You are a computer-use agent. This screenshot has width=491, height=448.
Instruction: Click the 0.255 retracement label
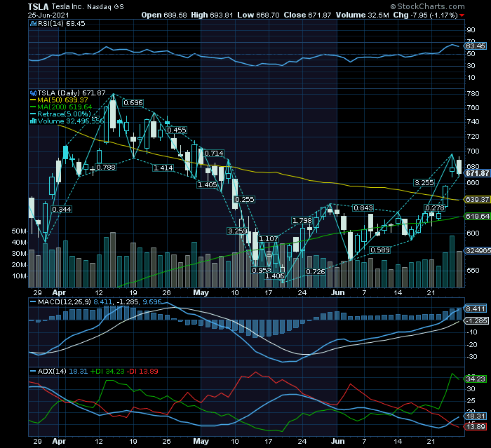245,200
